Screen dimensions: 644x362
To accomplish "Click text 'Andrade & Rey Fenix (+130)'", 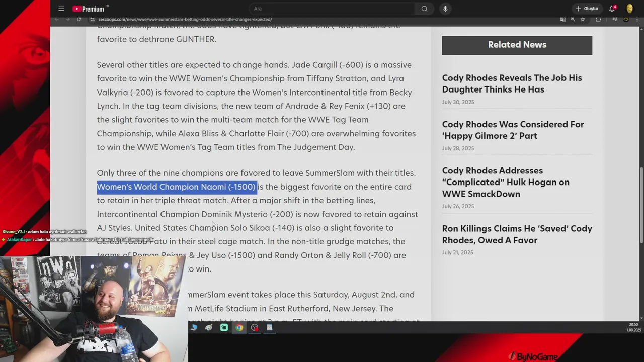I will tap(338, 106).
